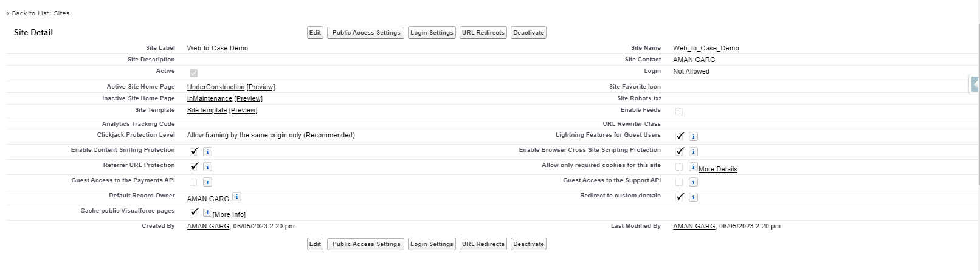Open Public Access Settings at top

(x=366, y=33)
